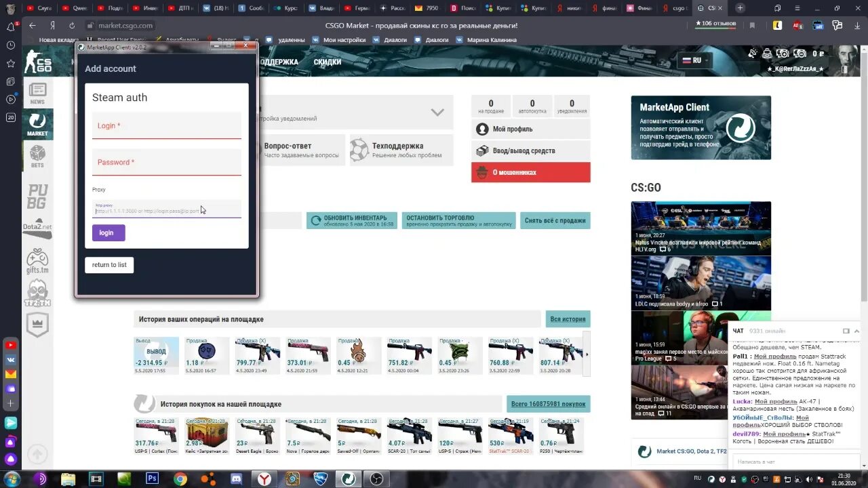The height and width of the screenshot is (488, 868).
Task: Click the scroll-to-top arrow circle
Action: (37, 454)
